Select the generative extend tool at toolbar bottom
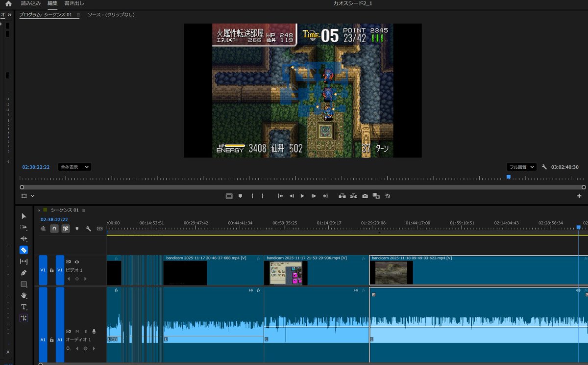This screenshot has height=365, width=588. click(24, 318)
